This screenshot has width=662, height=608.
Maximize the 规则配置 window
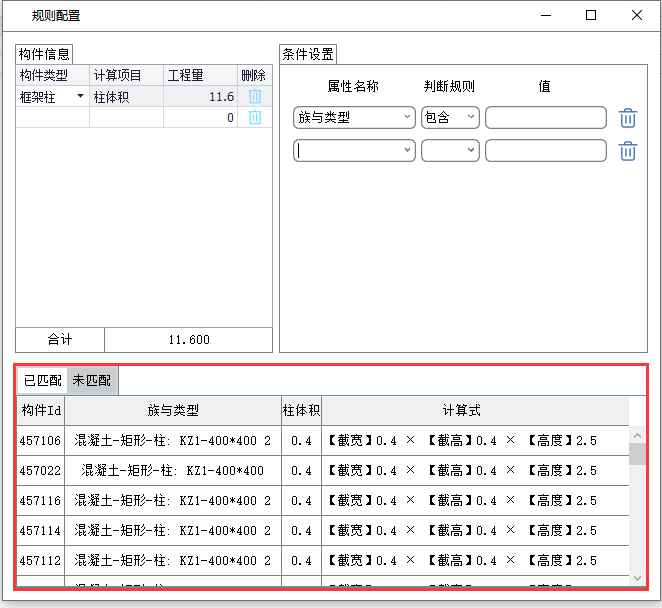click(591, 15)
